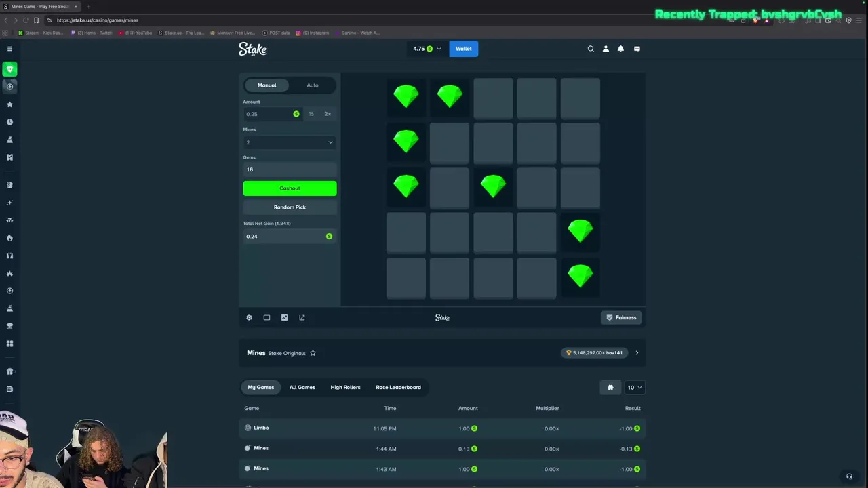868x488 pixels.
Task: Open a new browser tab
Action: point(88,6)
